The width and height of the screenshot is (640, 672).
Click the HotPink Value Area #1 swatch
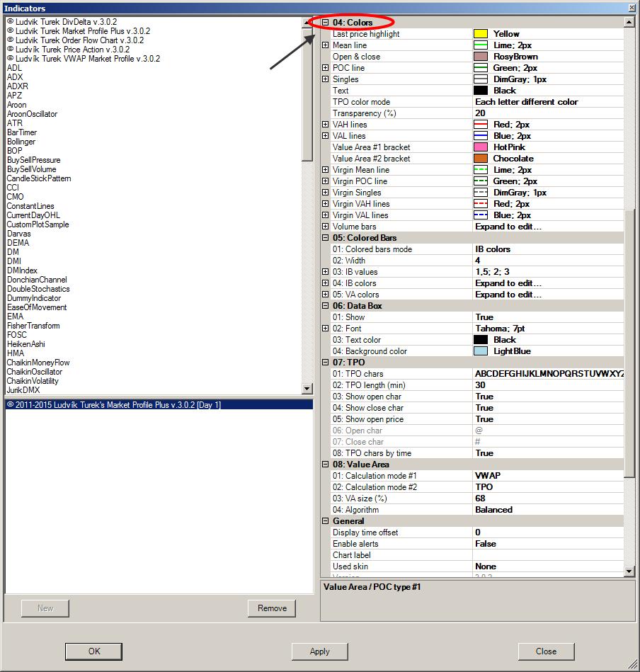point(481,147)
